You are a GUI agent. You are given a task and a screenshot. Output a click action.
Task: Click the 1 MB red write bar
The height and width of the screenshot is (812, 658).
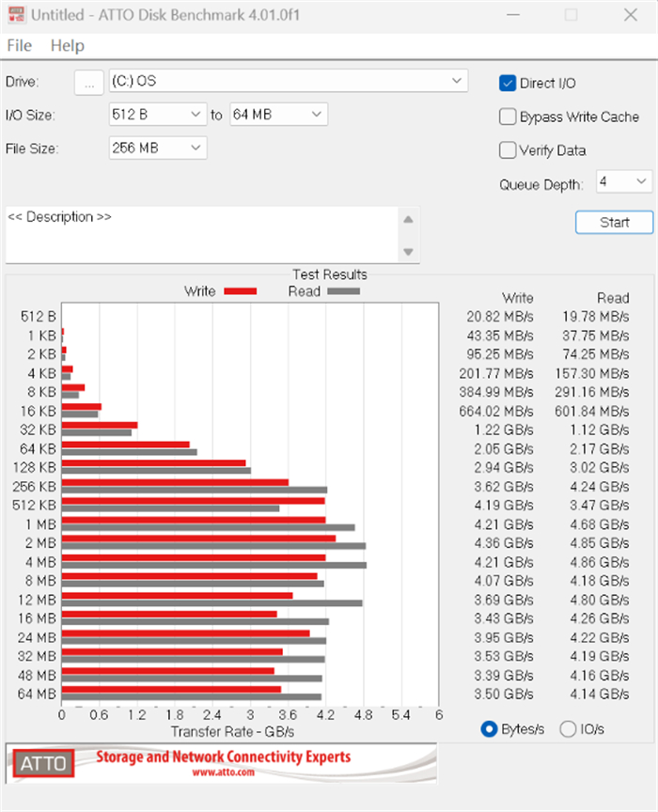194,520
